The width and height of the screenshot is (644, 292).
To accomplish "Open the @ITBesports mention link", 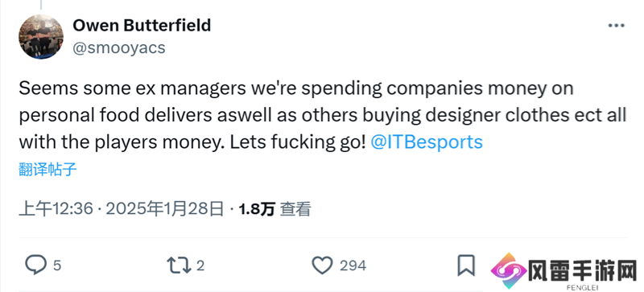I will pos(427,142).
